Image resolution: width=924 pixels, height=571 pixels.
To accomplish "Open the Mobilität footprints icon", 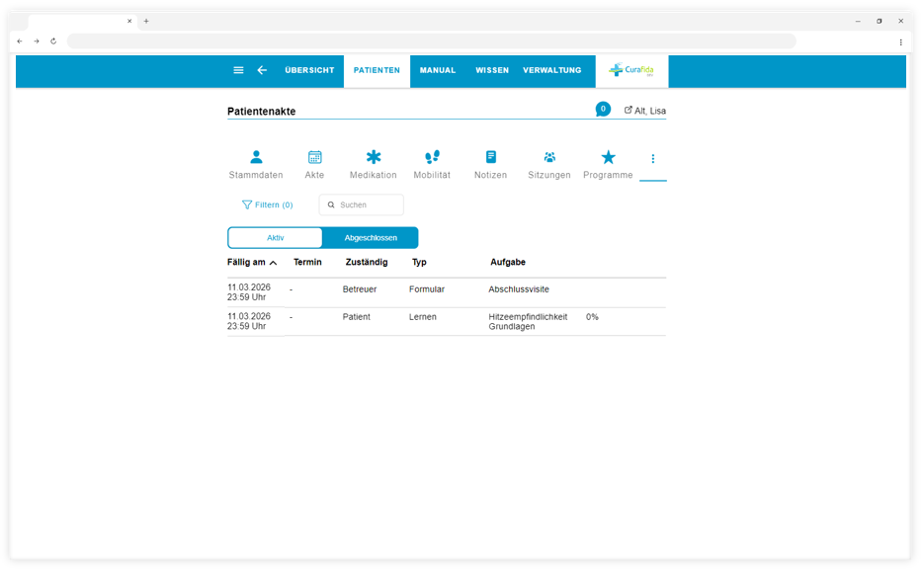I will 432,157.
